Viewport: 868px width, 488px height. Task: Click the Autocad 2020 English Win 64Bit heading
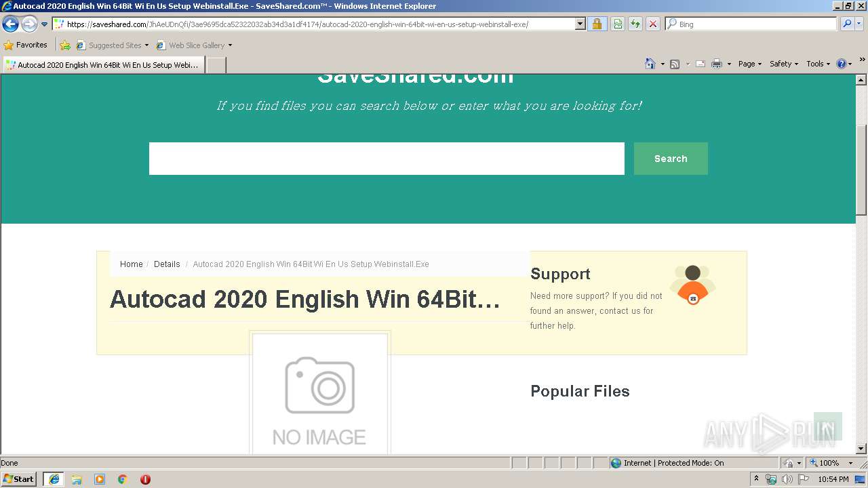pos(305,300)
